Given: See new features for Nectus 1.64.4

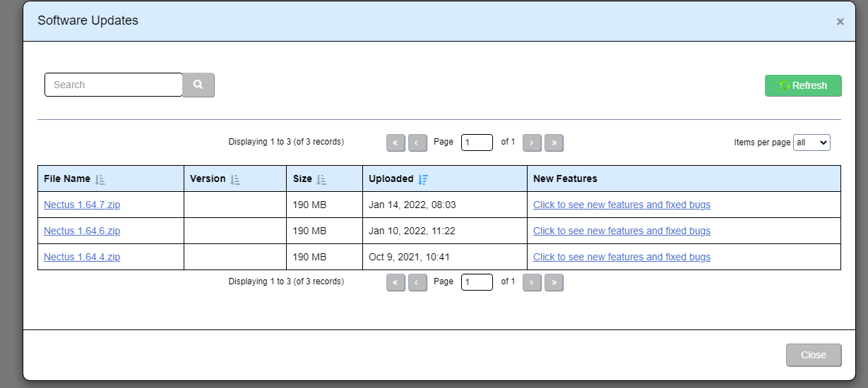Looking at the screenshot, I should point(622,257).
